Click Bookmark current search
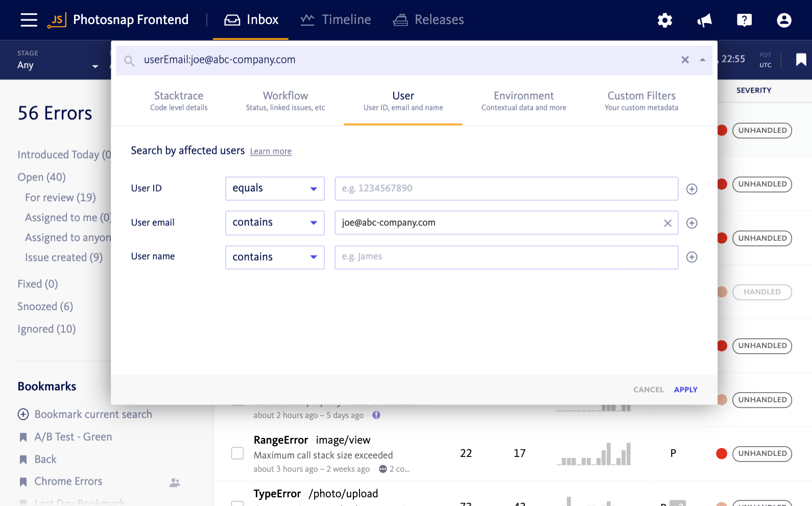This screenshot has height=506, width=812. (93, 415)
